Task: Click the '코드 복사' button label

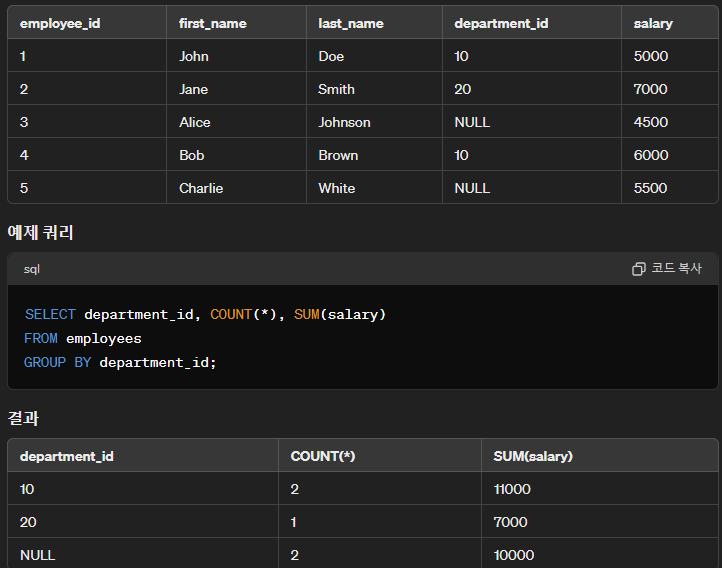Action: click(676, 268)
